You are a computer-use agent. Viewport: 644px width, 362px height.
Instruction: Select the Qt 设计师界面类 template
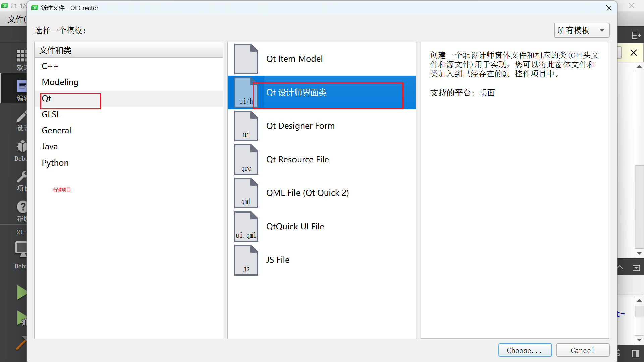coord(297,93)
